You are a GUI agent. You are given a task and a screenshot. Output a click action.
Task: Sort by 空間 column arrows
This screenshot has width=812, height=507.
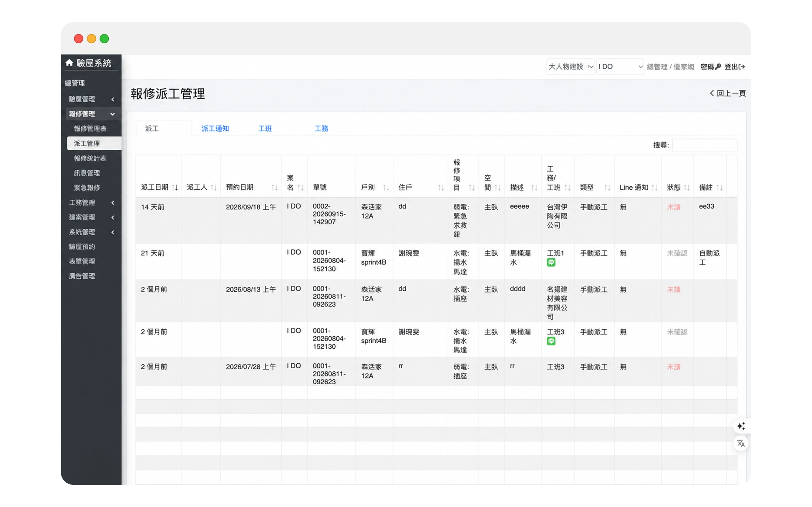497,188
